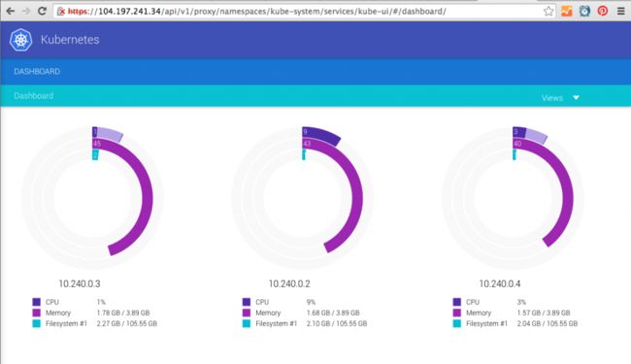Click the CPU color swatch for 10.240.0.4
This screenshot has width=631, height=364.
457,302
